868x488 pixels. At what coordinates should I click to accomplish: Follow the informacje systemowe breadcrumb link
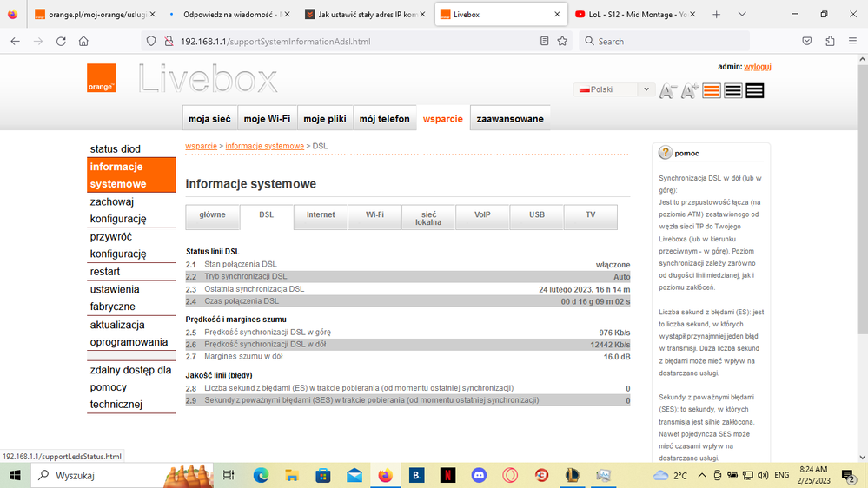pos(265,146)
